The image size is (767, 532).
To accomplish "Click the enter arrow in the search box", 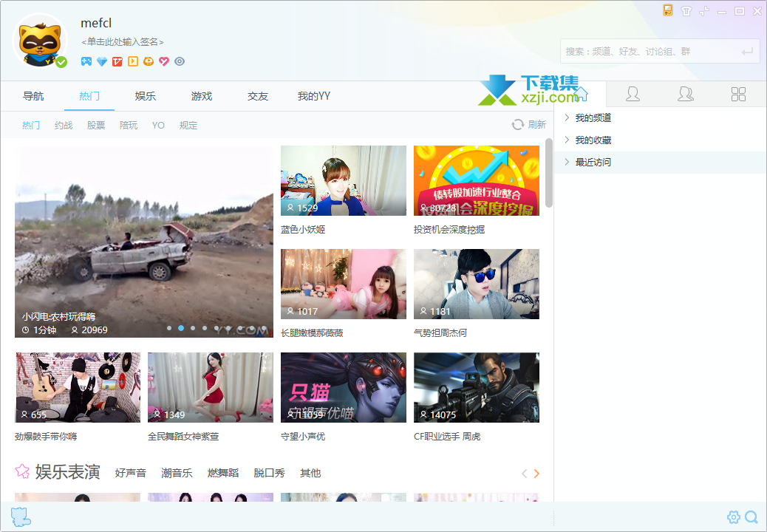I will (747, 51).
